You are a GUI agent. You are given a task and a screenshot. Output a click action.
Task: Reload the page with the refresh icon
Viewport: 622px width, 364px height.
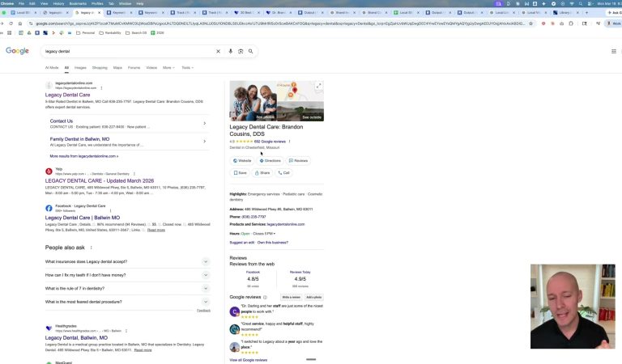tap(11, 23)
